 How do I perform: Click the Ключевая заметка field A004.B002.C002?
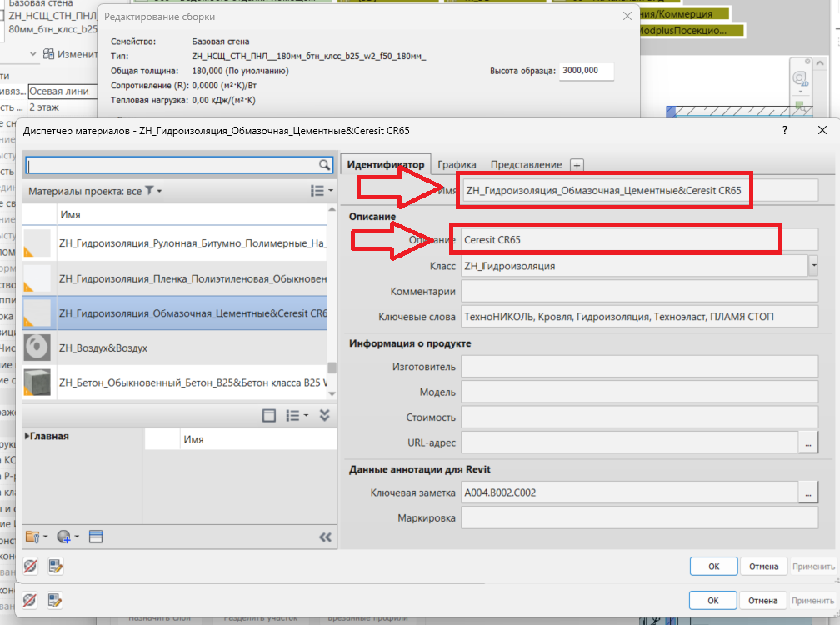(x=630, y=492)
